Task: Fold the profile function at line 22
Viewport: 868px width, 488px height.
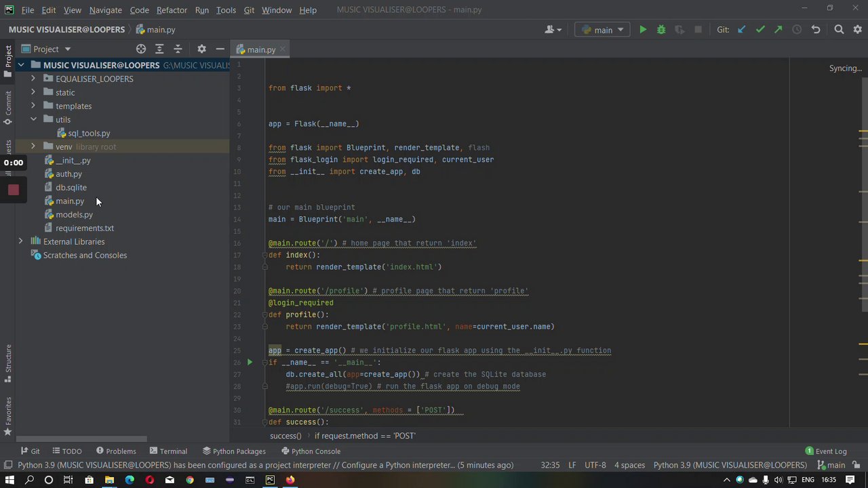Action: tap(264, 314)
